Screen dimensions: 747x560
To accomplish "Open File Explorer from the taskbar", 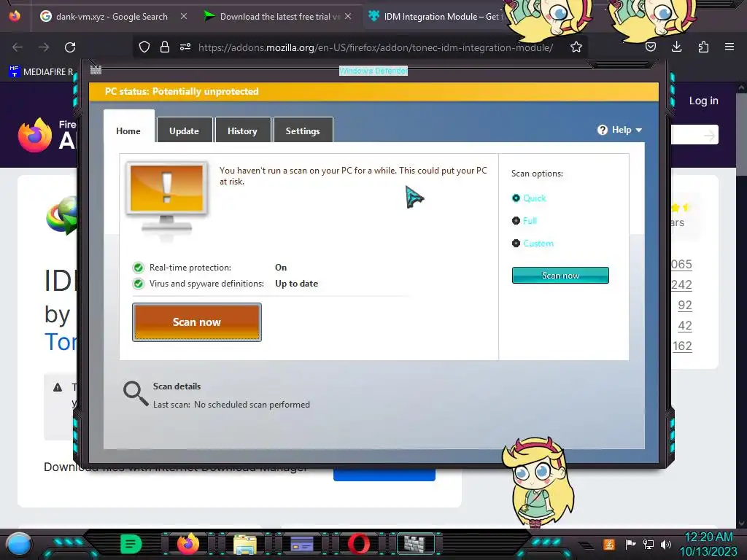I will [245, 544].
